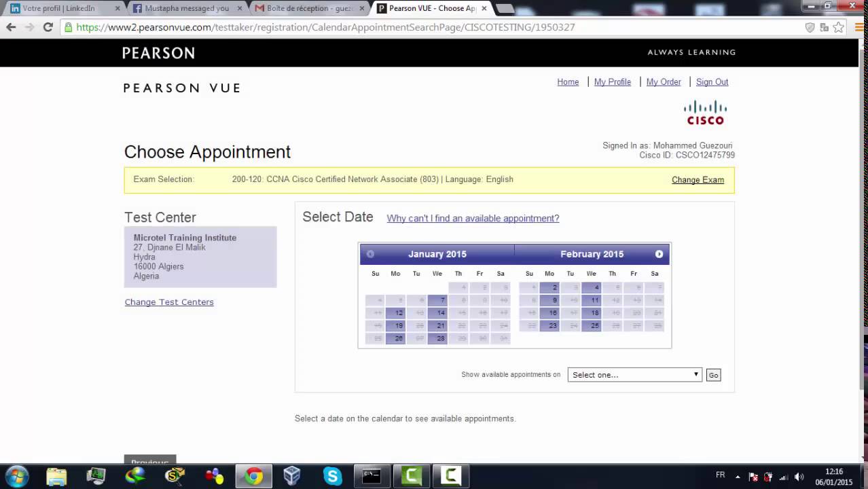This screenshot has width=868, height=489.
Task: Open the Action Center flag icon
Action: (x=753, y=477)
